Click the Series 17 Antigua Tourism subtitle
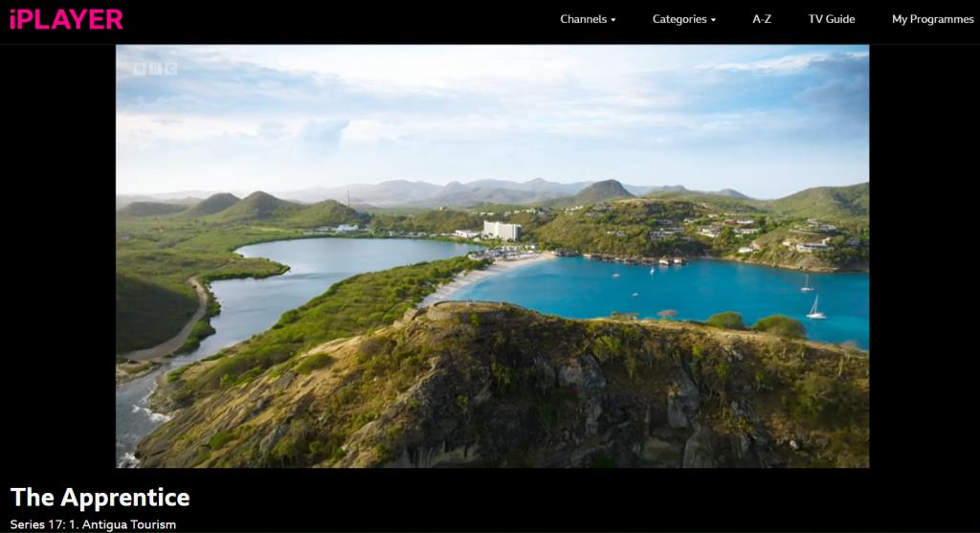This screenshot has height=533, width=980. coord(93,524)
